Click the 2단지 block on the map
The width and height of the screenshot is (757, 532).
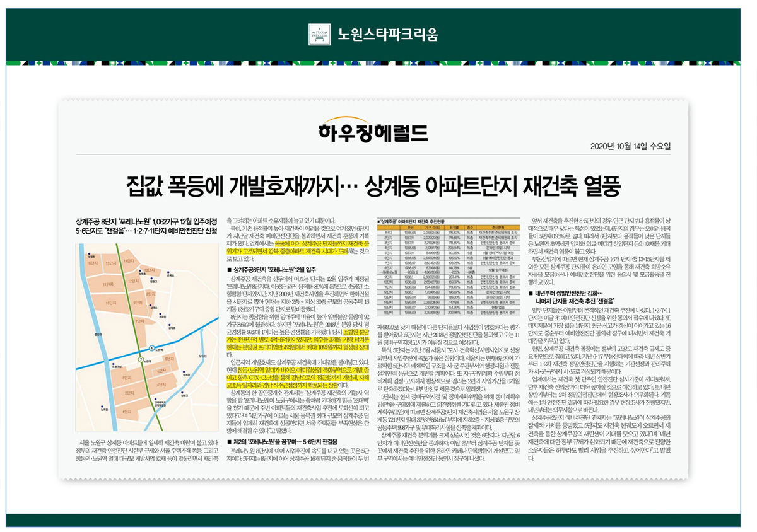tap(128, 393)
